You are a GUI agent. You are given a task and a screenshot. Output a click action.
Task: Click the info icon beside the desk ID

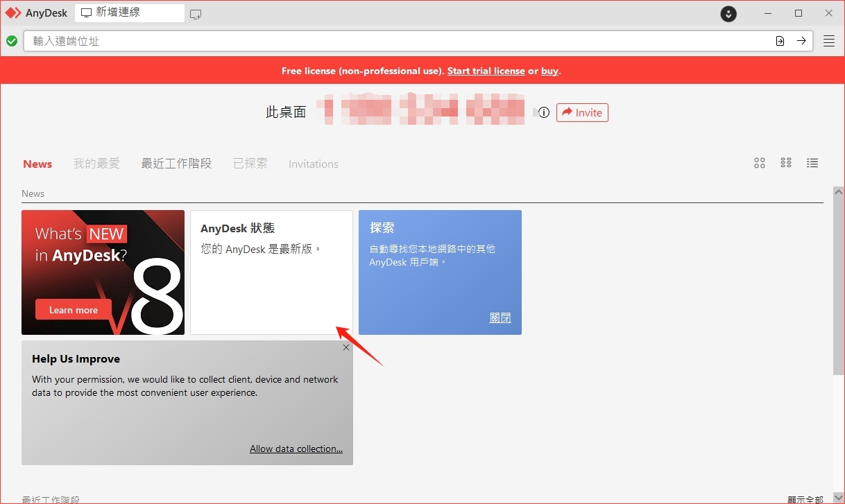(x=544, y=112)
